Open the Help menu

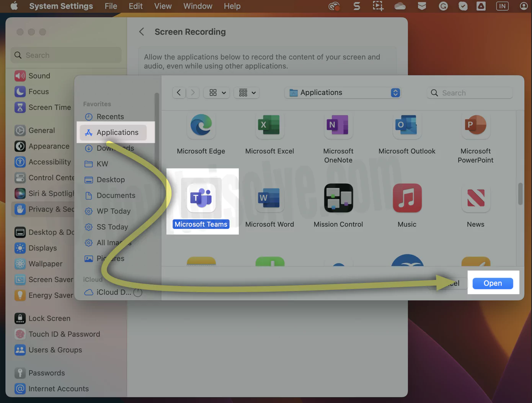(x=232, y=6)
